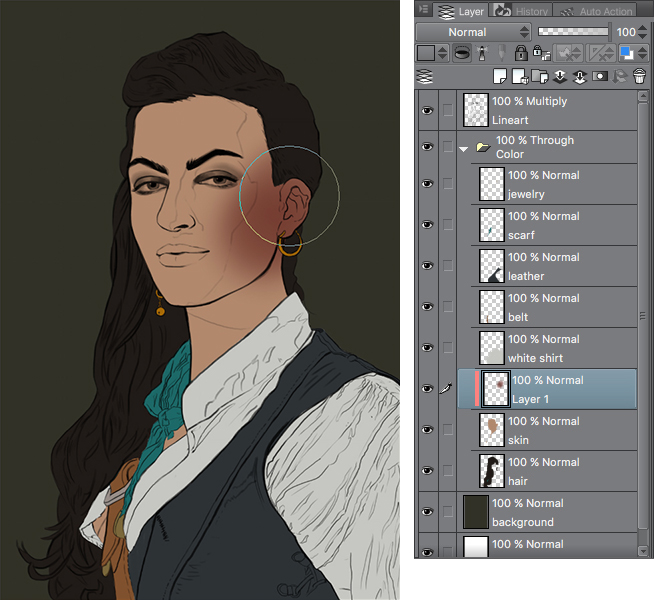The width and height of the screenshot is (654, 600).
Task: Open the layer color dropdown
Action: [x=431, y=54]
